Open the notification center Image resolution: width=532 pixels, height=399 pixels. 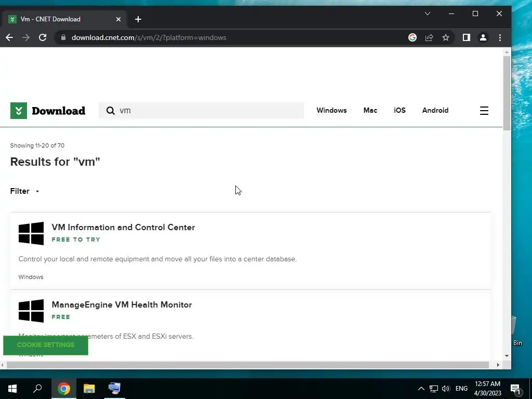515,389
